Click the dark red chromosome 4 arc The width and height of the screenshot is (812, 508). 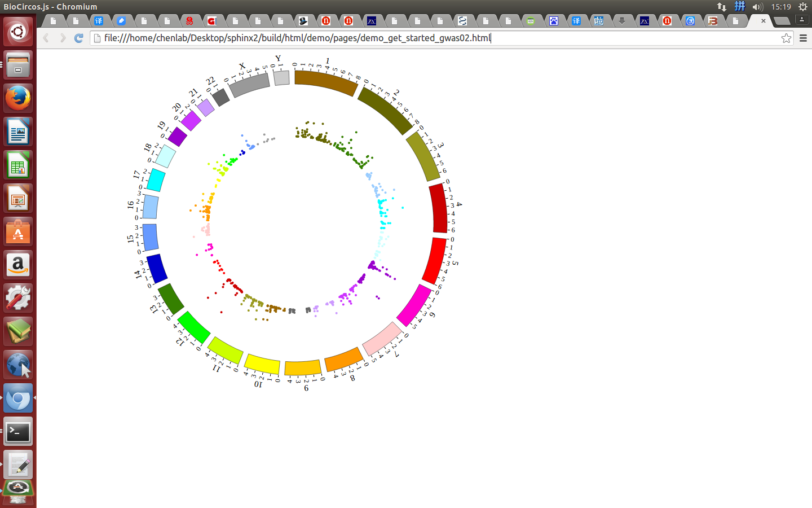click(438, 208)
